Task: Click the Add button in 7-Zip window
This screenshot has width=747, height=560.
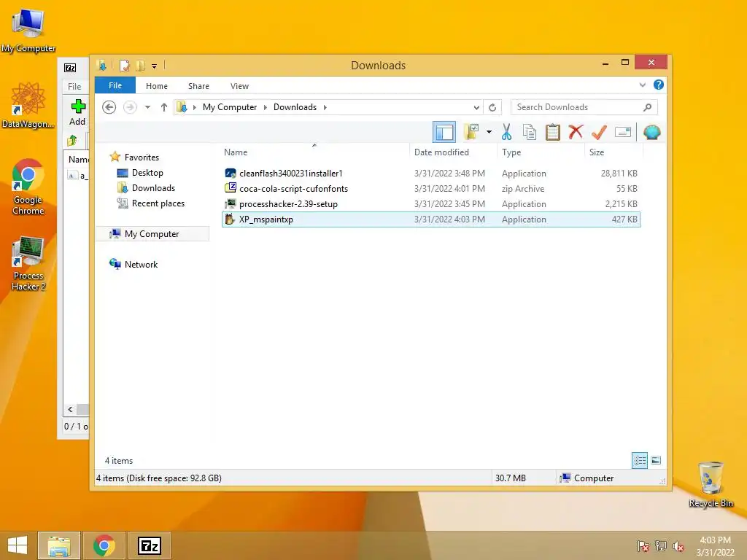Action: click(x=77, y=112)
